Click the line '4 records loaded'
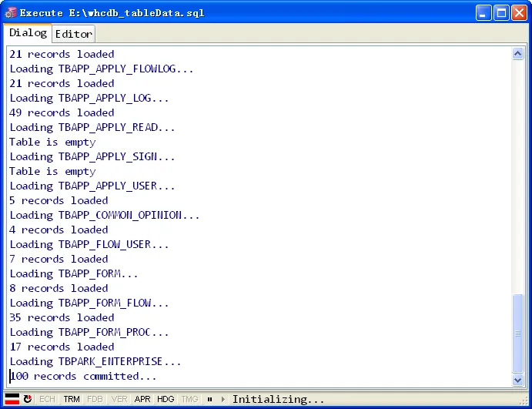The width and height of the screenshot is (532, 409). 59,230
